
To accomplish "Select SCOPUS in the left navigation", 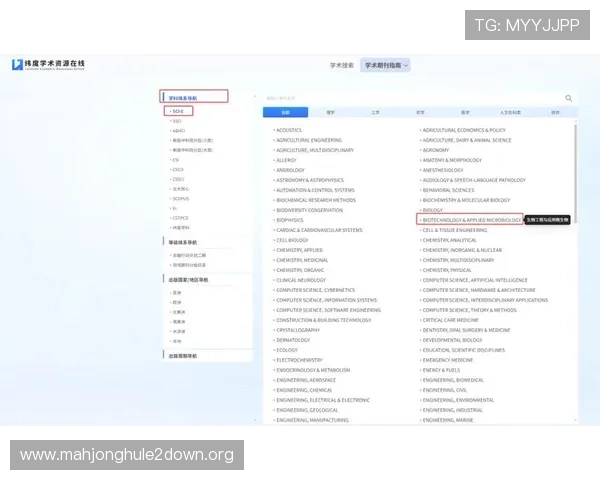I will [x=180, y=198].
